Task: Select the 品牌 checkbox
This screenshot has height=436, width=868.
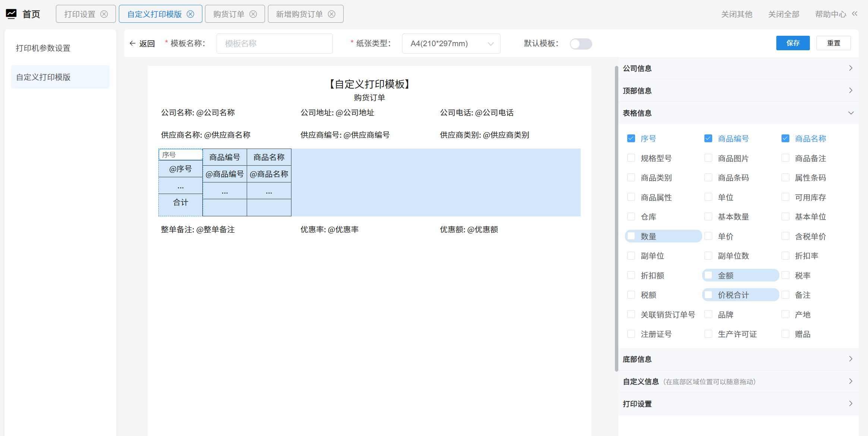Action: coord(708,314)
